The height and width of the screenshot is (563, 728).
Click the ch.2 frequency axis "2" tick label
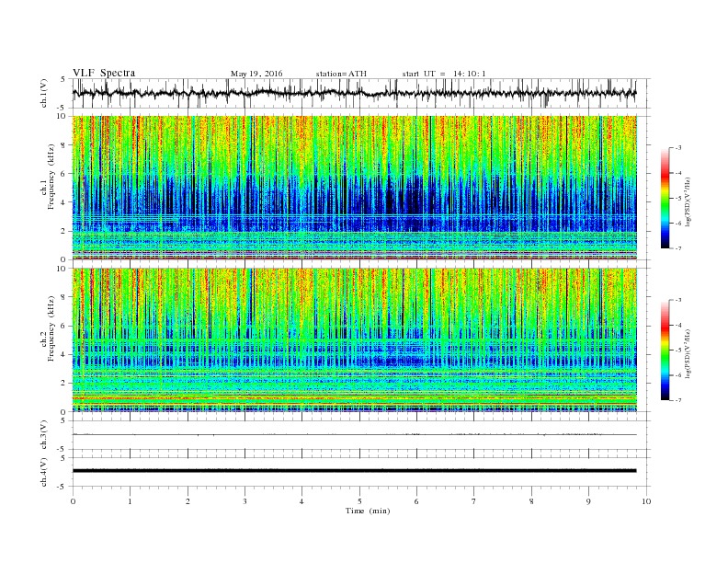(x=64, y=384)
